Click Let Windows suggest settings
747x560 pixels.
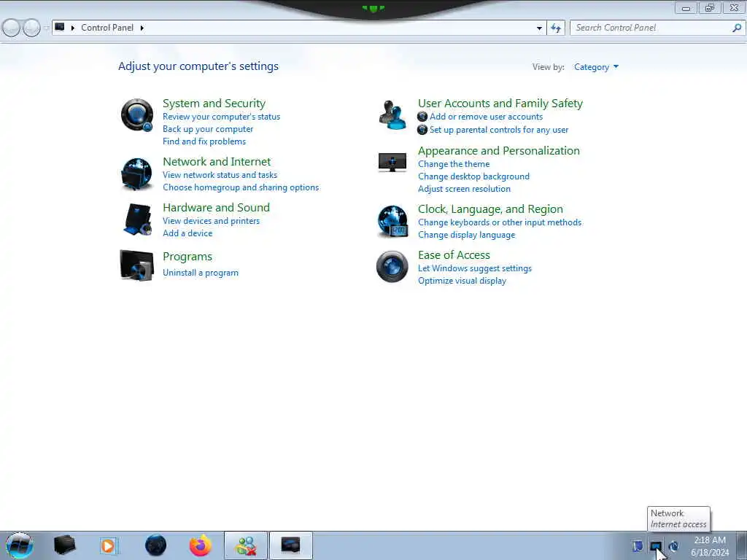pyautogui.click(x=474, y=268)
